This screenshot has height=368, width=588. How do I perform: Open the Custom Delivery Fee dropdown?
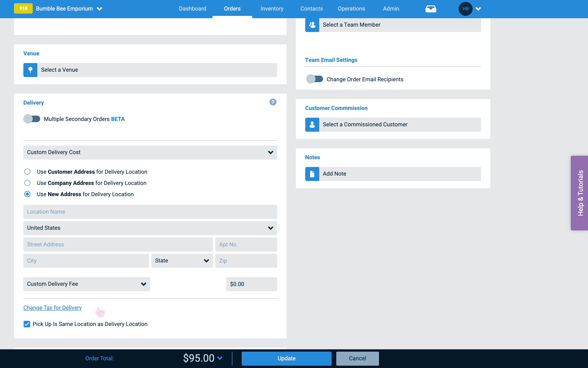tap(87, 284)
